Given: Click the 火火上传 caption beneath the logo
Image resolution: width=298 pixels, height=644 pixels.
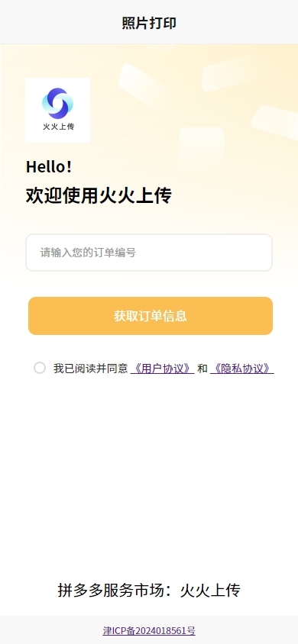Looking at the screenshot, I should pos(58,127).
